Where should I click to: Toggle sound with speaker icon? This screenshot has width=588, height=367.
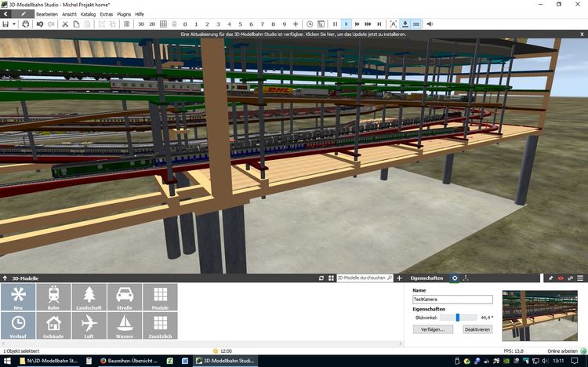point(430,24)
